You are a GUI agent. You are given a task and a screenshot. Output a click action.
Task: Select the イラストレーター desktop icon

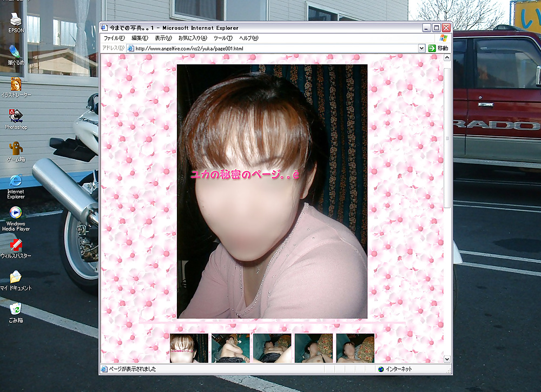point(16,85)
